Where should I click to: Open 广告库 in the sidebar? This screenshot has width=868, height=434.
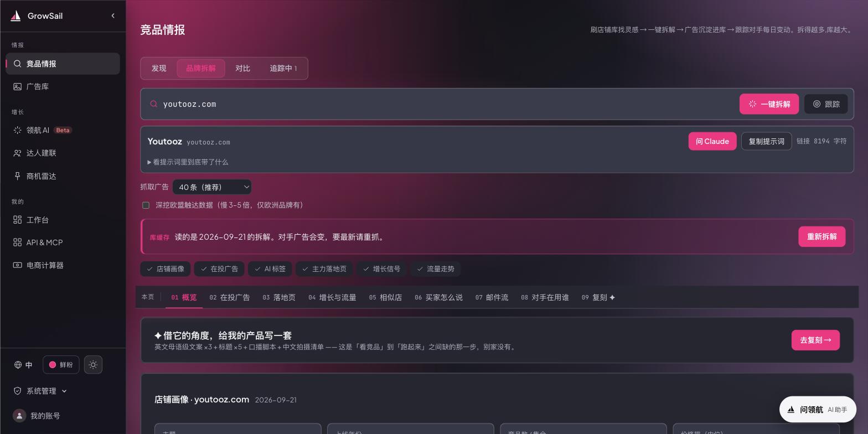63,86
